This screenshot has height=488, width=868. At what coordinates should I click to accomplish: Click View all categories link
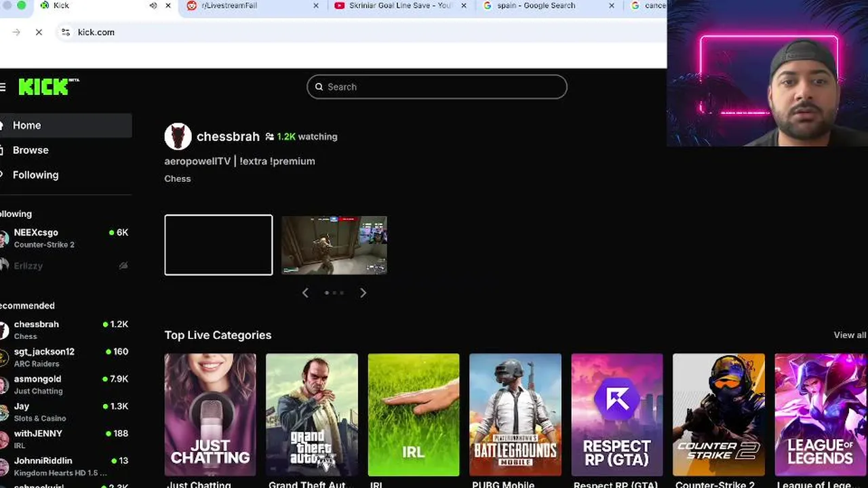pyautogui.click(x=850, y=335)
